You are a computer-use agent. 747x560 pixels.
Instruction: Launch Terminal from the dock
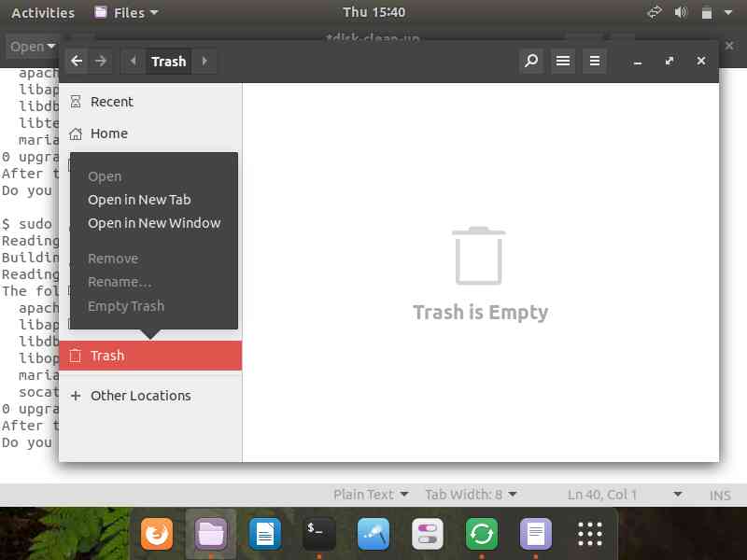click(x=319, y=534)
